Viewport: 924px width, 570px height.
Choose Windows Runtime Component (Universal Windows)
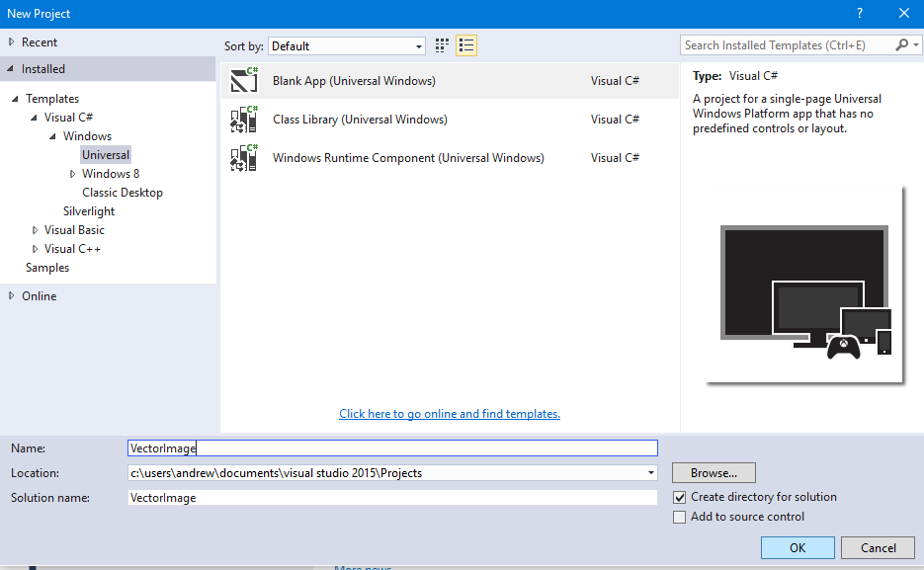pyautogui.click(x=451, y=158)
